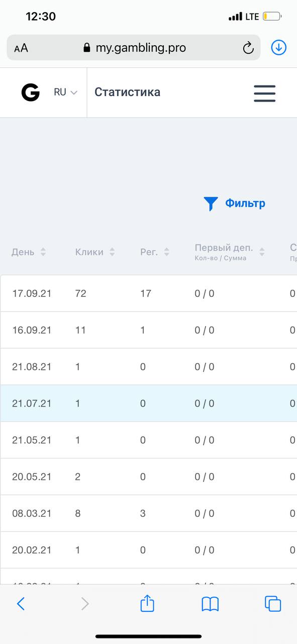Sort by the День column arrows
297x644 pixels.
click(x=43, y=252)
